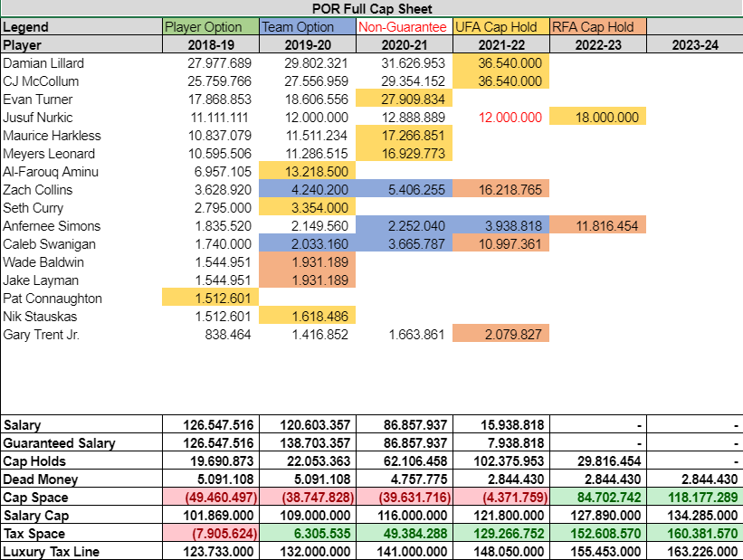Select Zach Collins' 16.218.765 RFA hold cell
743x560 pixels.
[x=501, y=190]
